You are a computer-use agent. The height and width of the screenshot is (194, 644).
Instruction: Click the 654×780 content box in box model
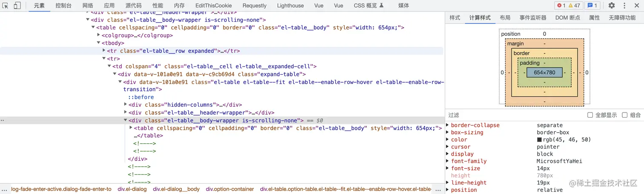point(544,72)
